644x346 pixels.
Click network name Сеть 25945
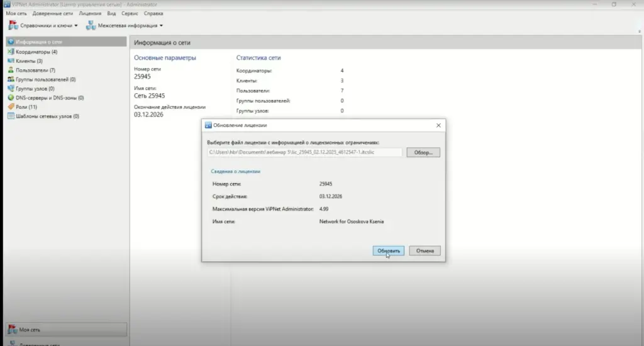[x=150, y=96]
